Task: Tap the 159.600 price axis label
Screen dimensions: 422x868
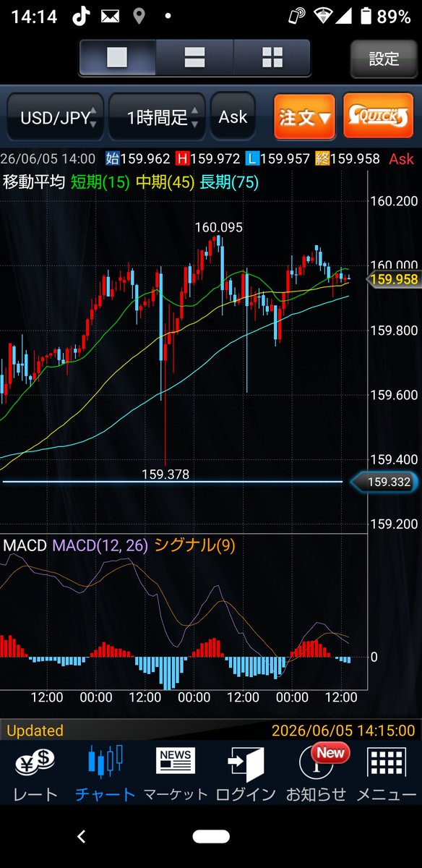Action: click(x=393, y=395)
